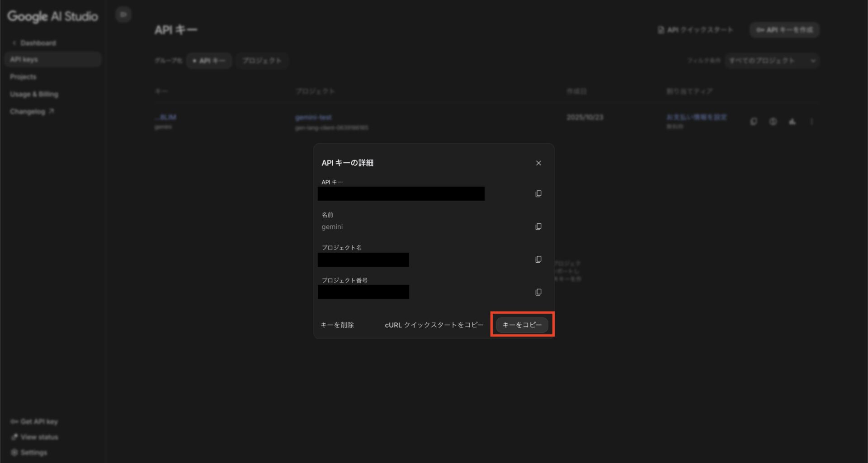The width and height of the screenshot is (868, 463).
Task: Open the three-dot menu on the key row
Action: coord(812,121)
